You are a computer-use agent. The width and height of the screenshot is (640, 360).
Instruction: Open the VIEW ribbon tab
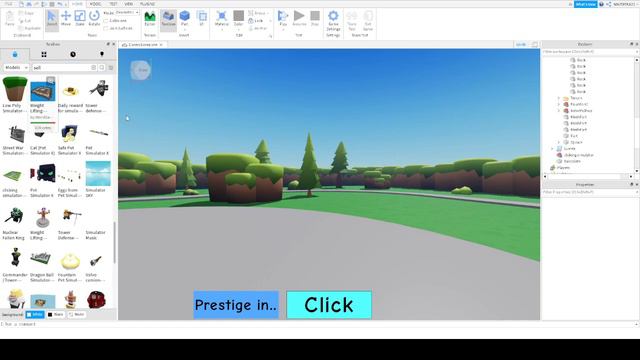pyautogui.click(x=129, y=4)
